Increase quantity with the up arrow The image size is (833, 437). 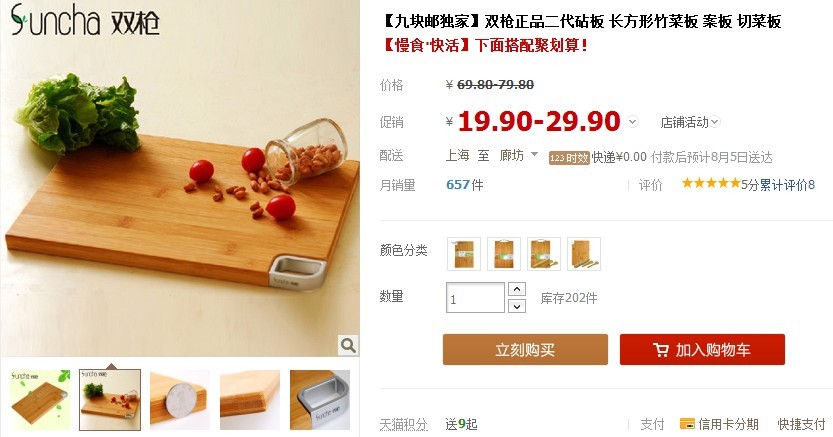coord(517,289)
